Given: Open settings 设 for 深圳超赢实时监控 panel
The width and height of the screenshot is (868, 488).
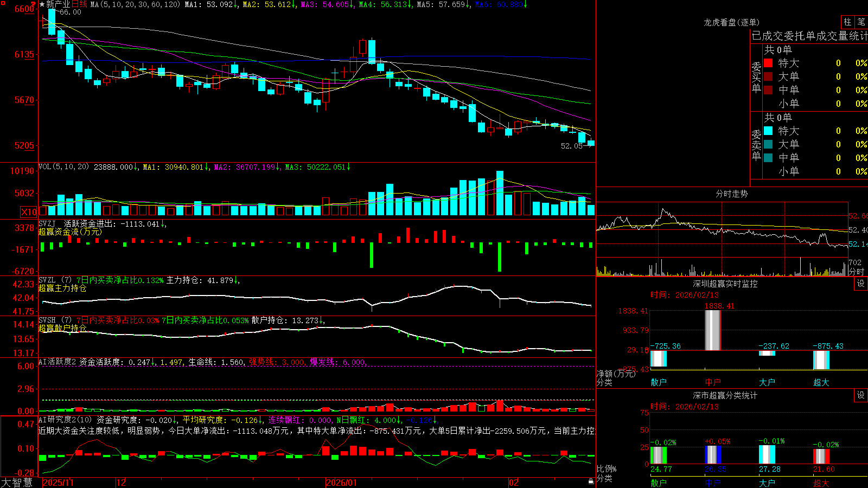Looking at the screenshot, I should click(860, 284).
